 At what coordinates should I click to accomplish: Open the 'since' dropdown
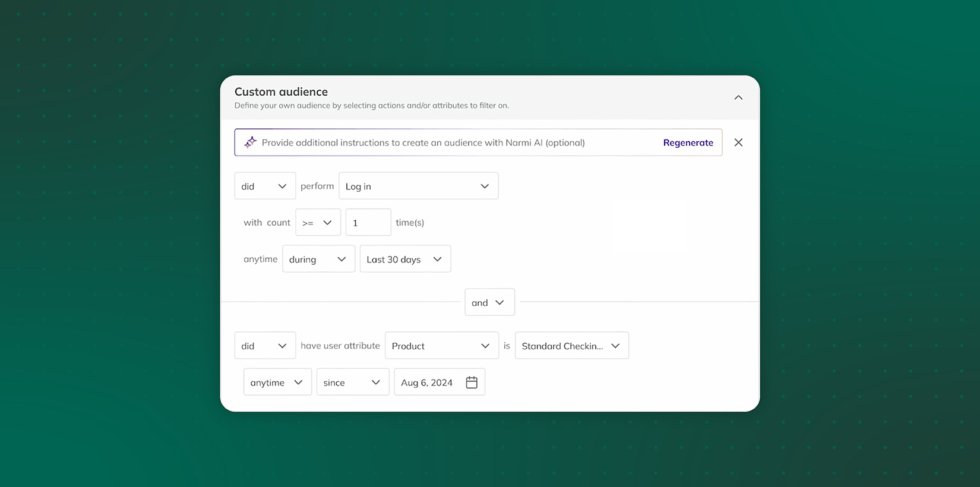point(353,382)
